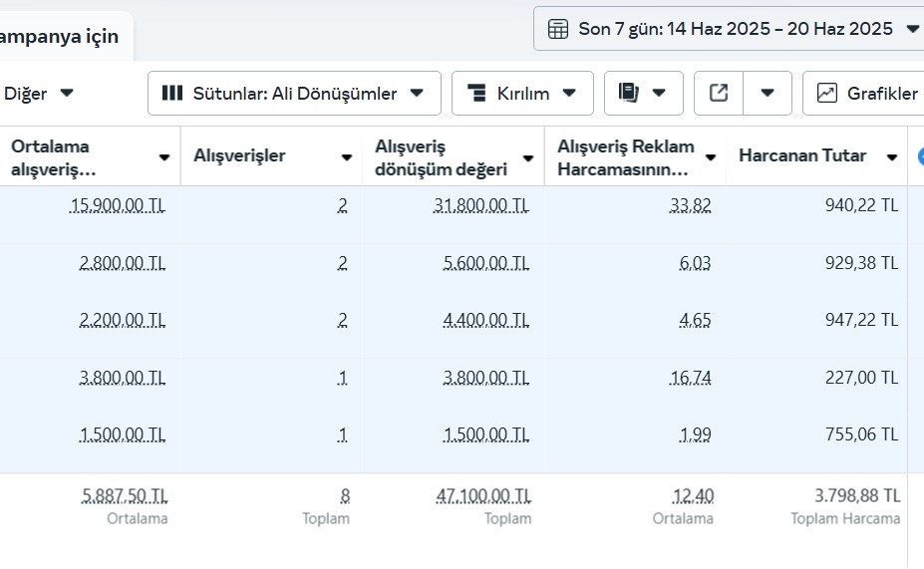Click the total purchases value 8

[x=345, y=496]
